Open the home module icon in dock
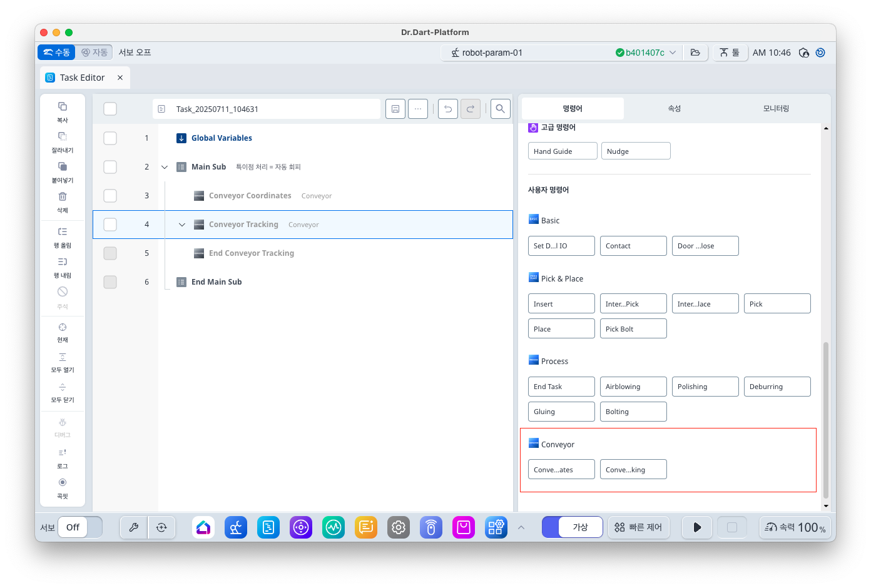 point(203,527)
